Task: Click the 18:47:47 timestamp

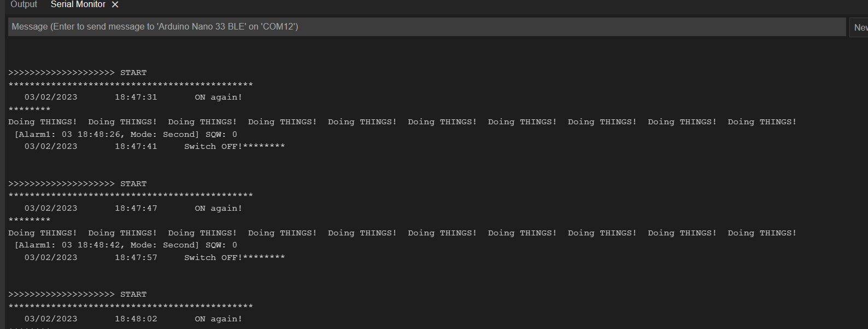Action: tap(136, 209)
